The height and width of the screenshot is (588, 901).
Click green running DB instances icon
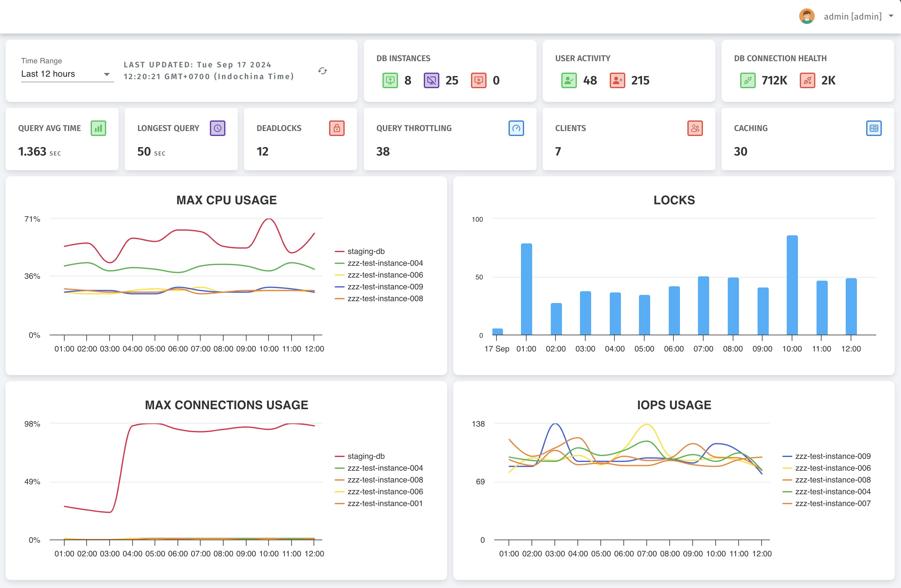click(x=390, y=80)
